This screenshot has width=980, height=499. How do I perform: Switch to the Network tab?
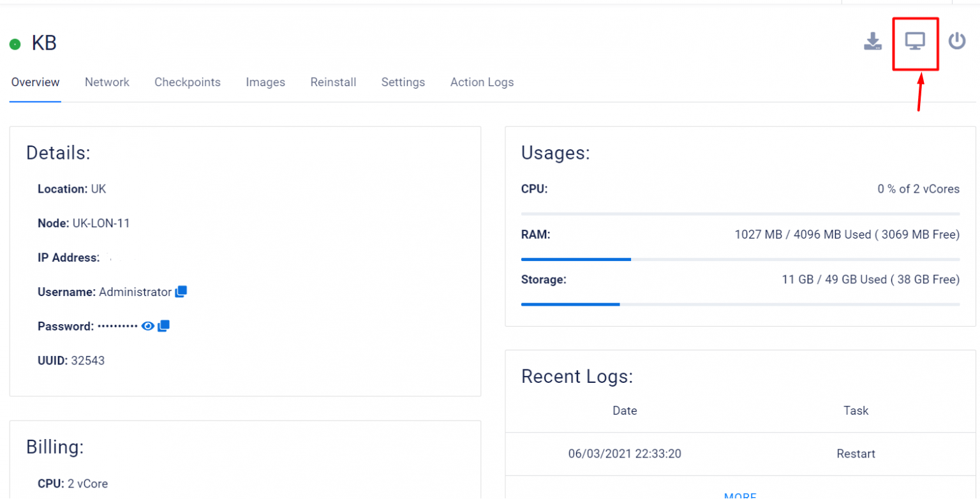coord(107,82)
